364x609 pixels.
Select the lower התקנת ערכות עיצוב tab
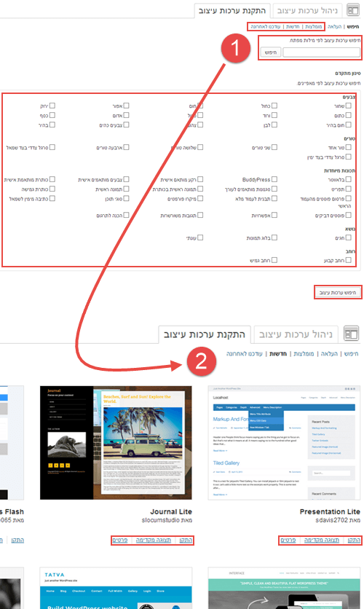205,334
